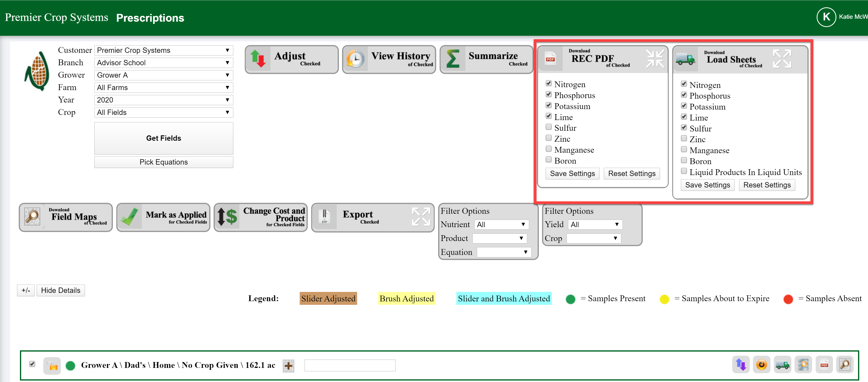Click the truck Load Sheets icon in field row
This screenshot has width=868, height=382.
782,364
